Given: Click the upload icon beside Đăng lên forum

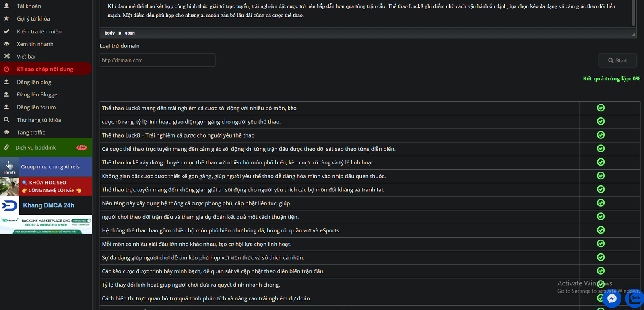Looking at the screenshot, I should [6, 107].
